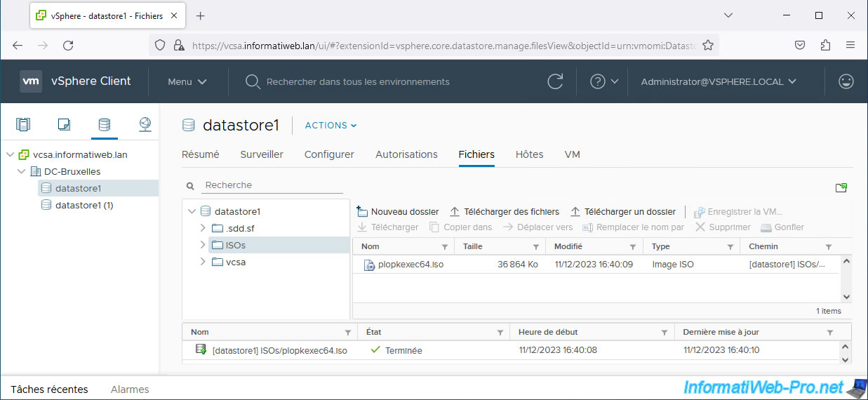Open the Administrator@VSPHERE.LOCAL user menu
The image size is (868, 400).
(x=719, y=81)
